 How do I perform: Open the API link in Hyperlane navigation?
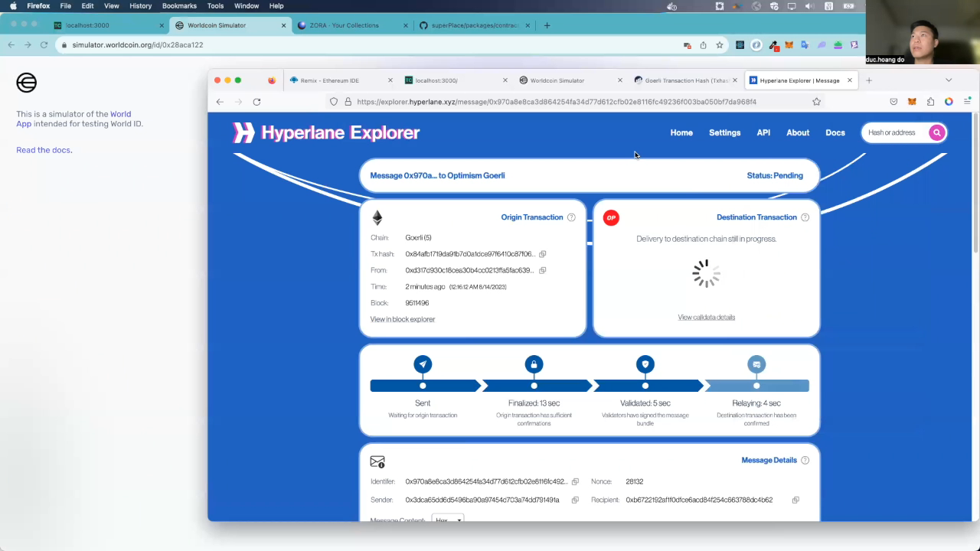click(x=763, y=132)
